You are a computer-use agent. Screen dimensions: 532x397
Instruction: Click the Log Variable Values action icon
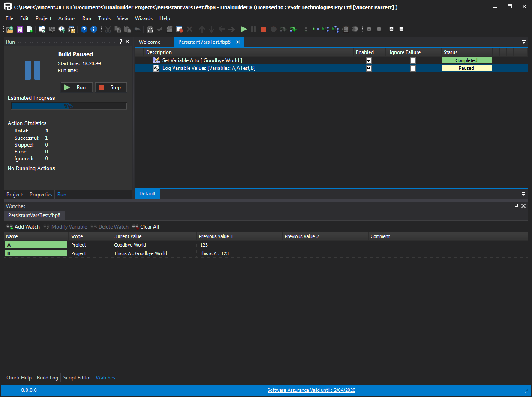pos(156,68)
